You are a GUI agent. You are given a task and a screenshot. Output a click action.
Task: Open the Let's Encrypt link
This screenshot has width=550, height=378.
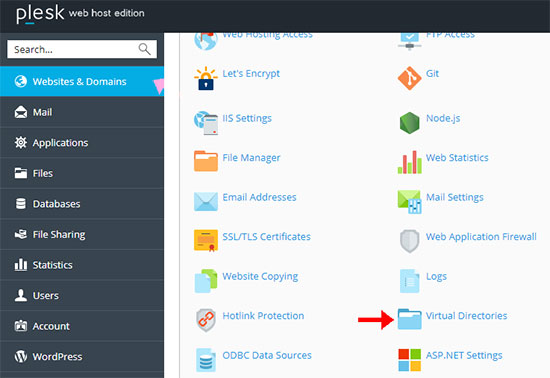[251, 74]
